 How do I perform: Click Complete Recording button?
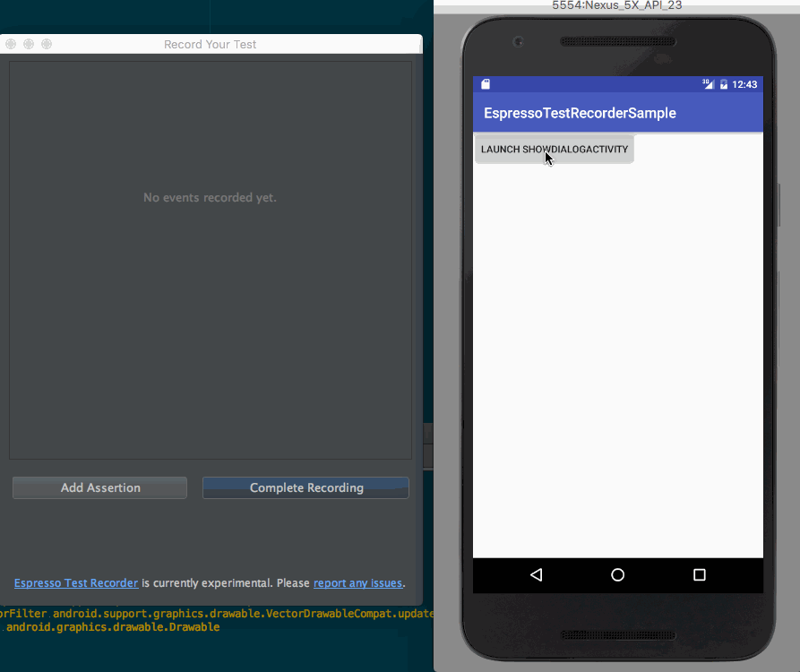tap(305, 487)
